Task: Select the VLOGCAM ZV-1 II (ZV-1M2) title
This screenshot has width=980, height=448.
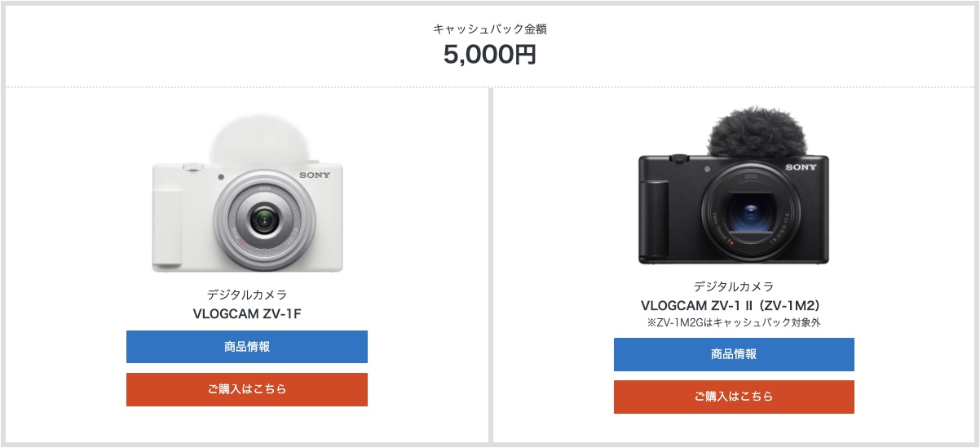Action: (734, 305)
